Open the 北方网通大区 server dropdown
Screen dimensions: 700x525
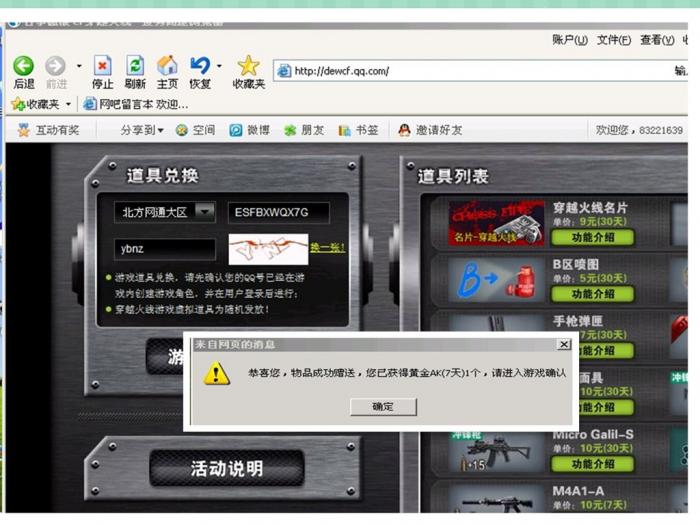pyautogui.click(x=165, y=212)
